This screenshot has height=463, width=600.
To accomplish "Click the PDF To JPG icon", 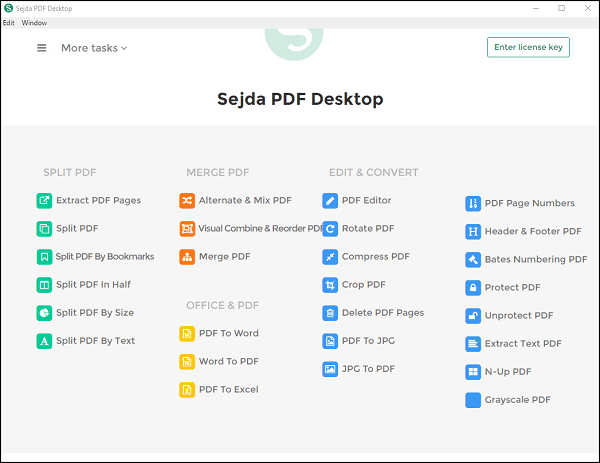I will coord(330,341).
